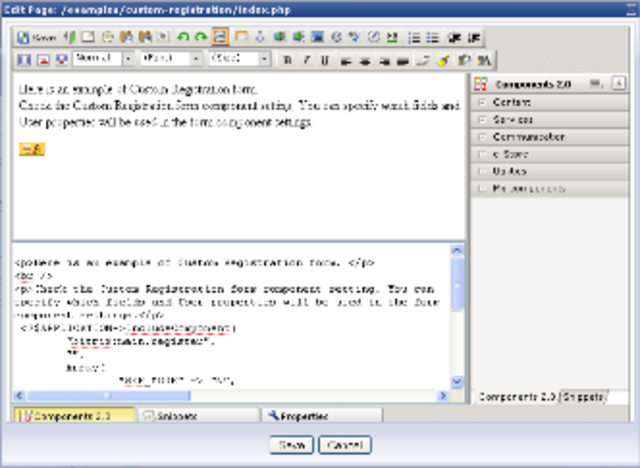The image size is (640, 468).
Task: Click the increase indent icon
Action: [x=474, y=38]
